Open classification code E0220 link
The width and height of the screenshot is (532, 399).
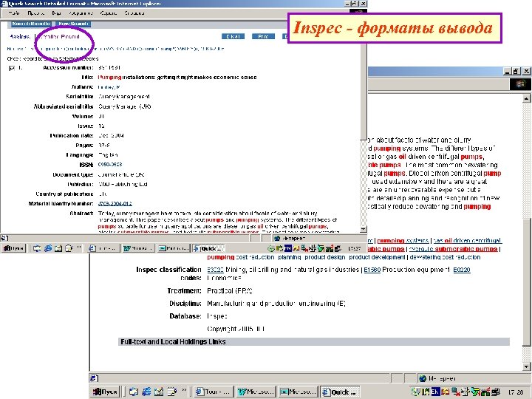(462, 270)
